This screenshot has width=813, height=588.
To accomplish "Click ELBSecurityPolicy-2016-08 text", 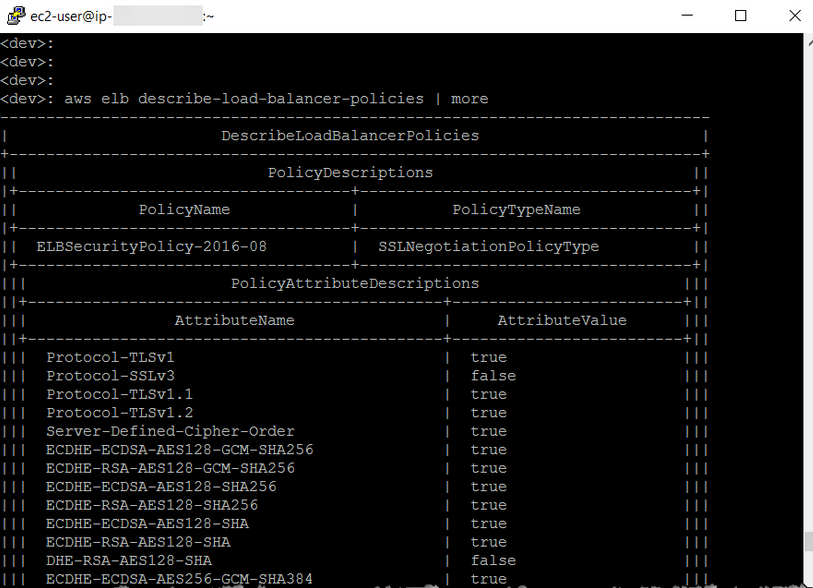I will 151,246.
